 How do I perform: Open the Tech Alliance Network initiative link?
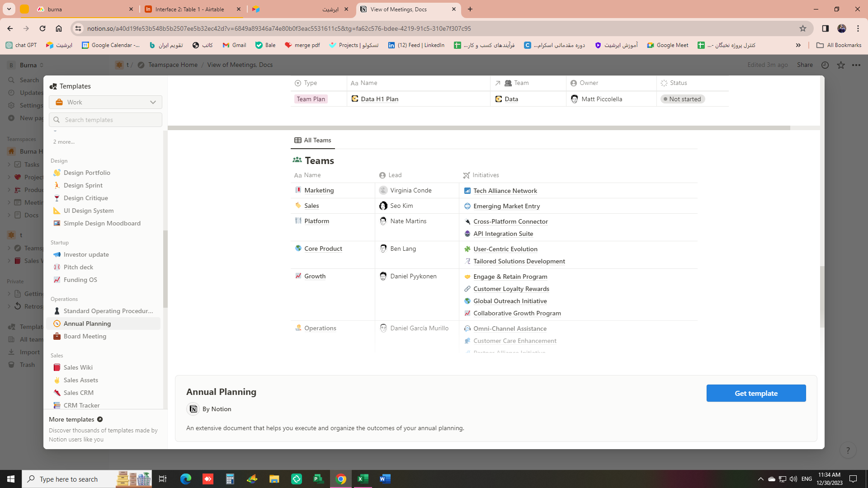505,191
